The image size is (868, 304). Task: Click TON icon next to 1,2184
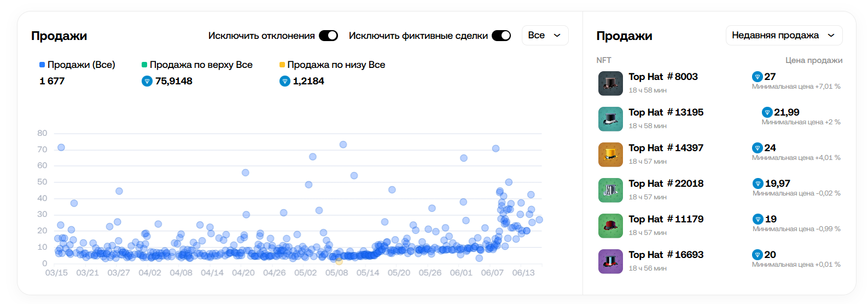[284, 81]
